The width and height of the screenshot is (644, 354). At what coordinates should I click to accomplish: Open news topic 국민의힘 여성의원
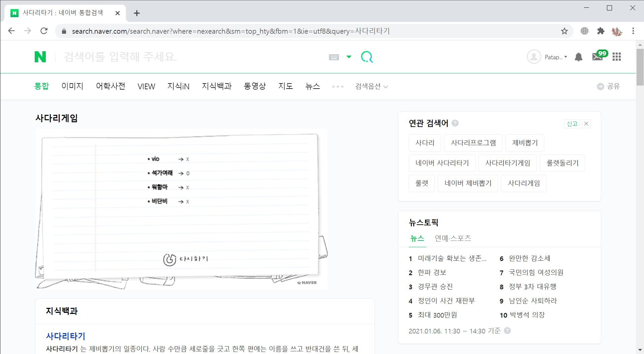[536, 272]
